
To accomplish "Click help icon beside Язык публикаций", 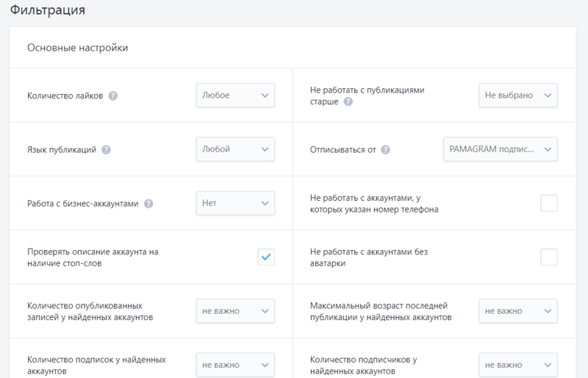I will tap(106, 150).
